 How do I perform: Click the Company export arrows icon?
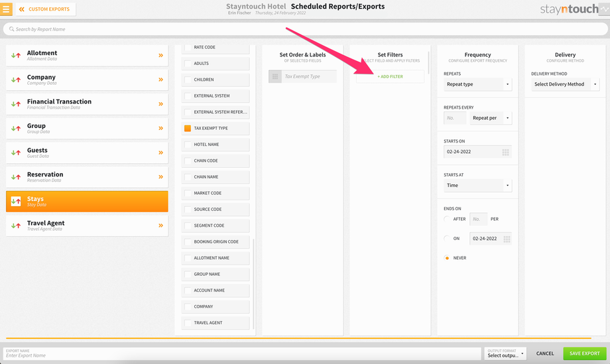(16, 80)
